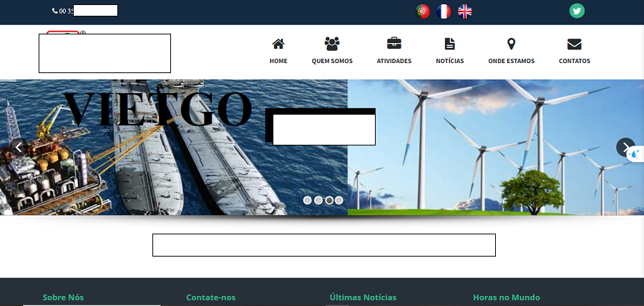Open the ONDE ESTAMOS menu item
The width and height of the screenshot is (644, 306).
(x=512, y=61)
